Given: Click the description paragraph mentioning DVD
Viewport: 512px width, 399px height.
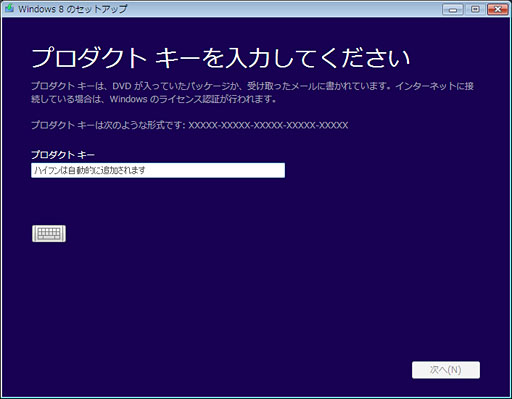Looking at the screenshot, I should coord(252,92).
